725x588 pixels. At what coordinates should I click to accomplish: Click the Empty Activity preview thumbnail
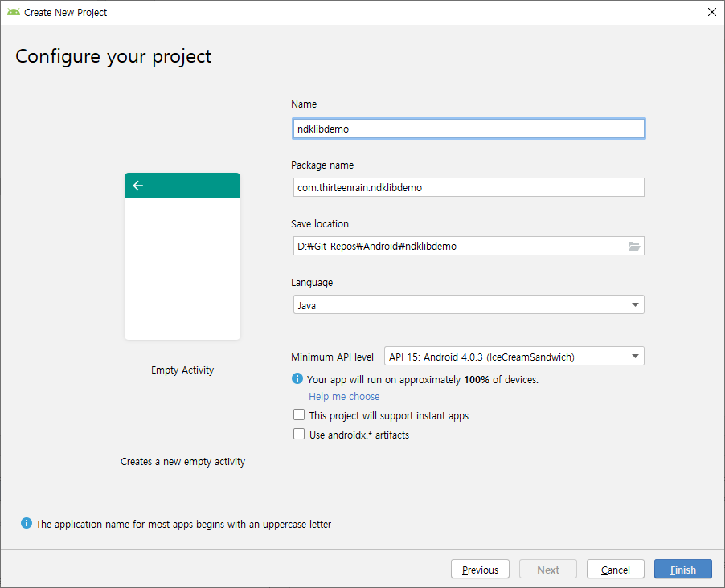coord(182,256)
